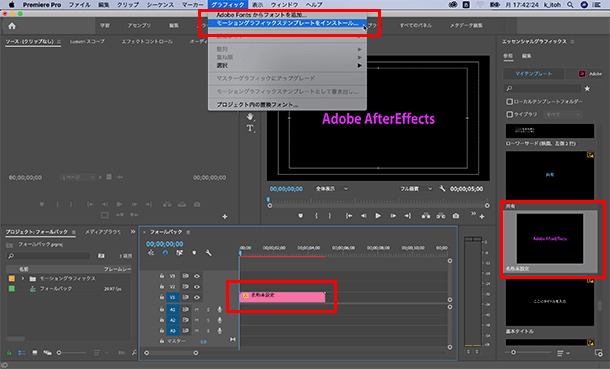Open Program Monitor button editor plus icon
This screenshot has height=369, width=610.
(x=482, y=216)
